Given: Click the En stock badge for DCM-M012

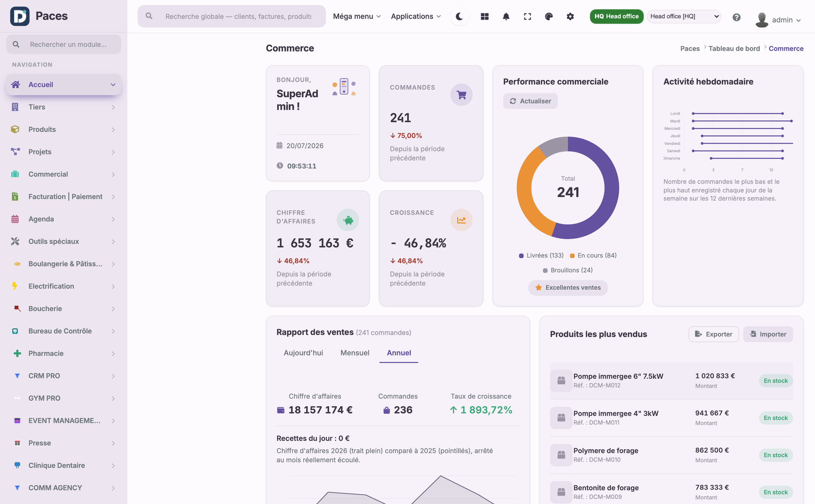Looking at the screenshot, I should tap(776, 381).
